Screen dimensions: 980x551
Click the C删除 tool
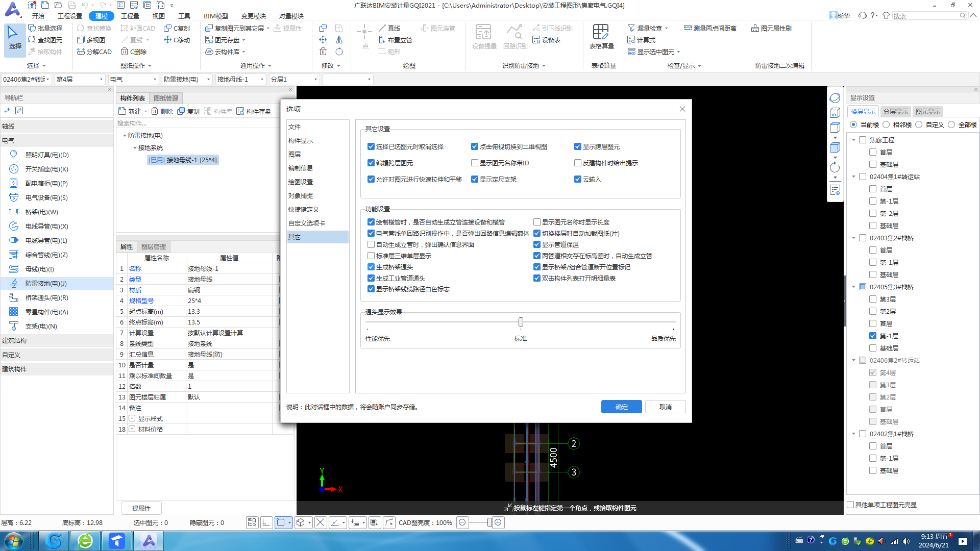coord(134,52)
